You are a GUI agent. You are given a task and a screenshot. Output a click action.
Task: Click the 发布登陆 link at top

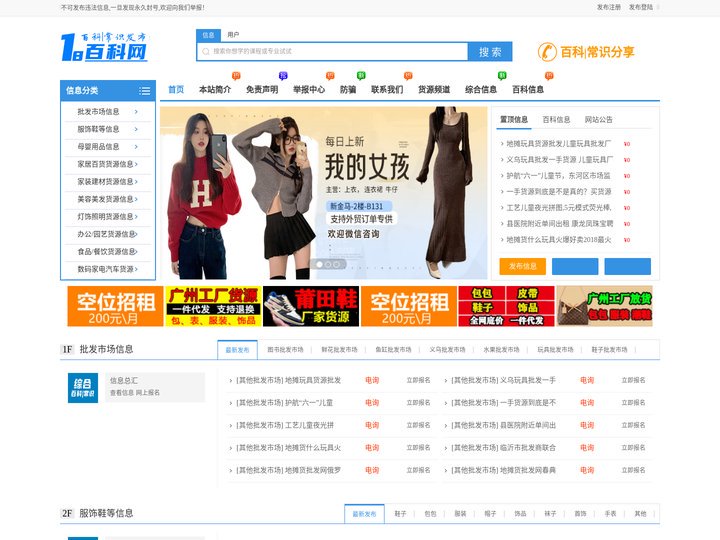coord(641,7)
